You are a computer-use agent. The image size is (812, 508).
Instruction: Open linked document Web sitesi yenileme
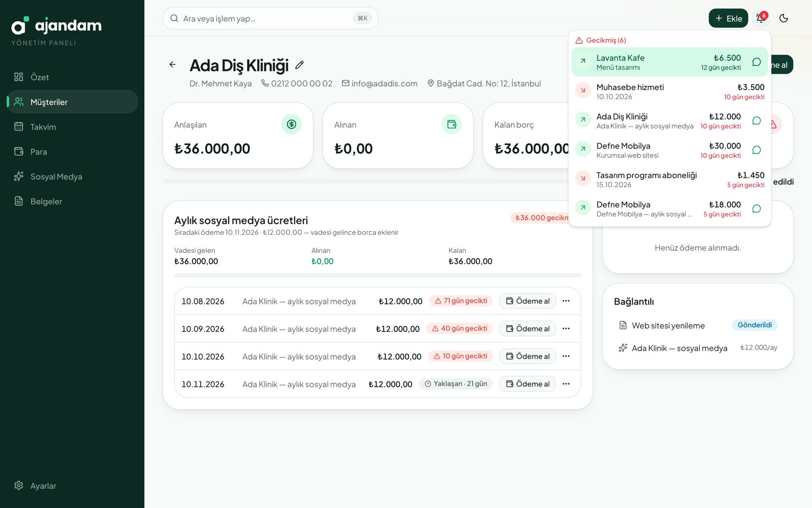click(x=668, y=326)
